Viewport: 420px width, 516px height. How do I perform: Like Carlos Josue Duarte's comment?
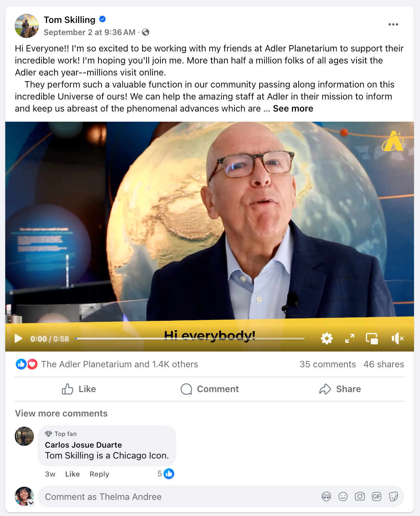click(73, 474)
